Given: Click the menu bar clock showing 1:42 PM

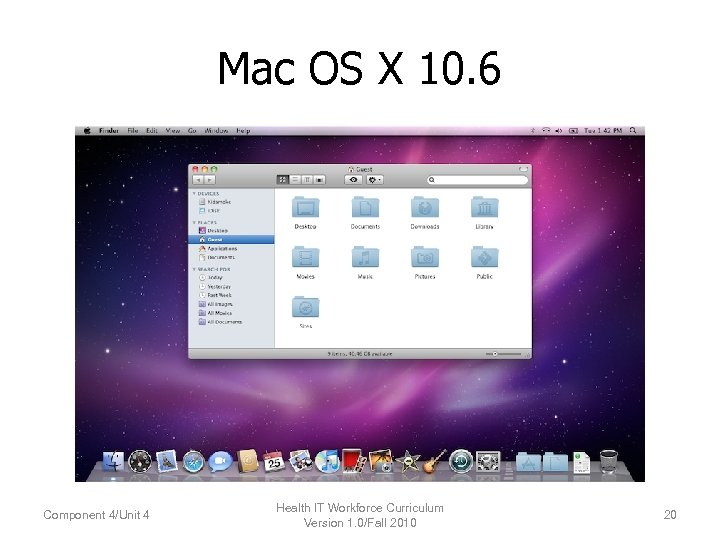Looking at the screenshot, I should tap(602, 131).
